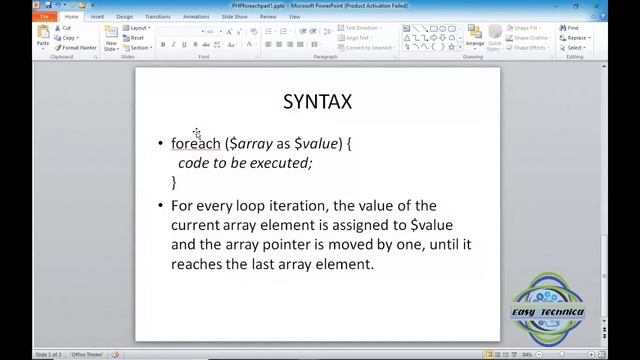The image size is (640, 360).
Task: Open the Layout dropdown
Action: pyautogui.click(x=137, y=28)
